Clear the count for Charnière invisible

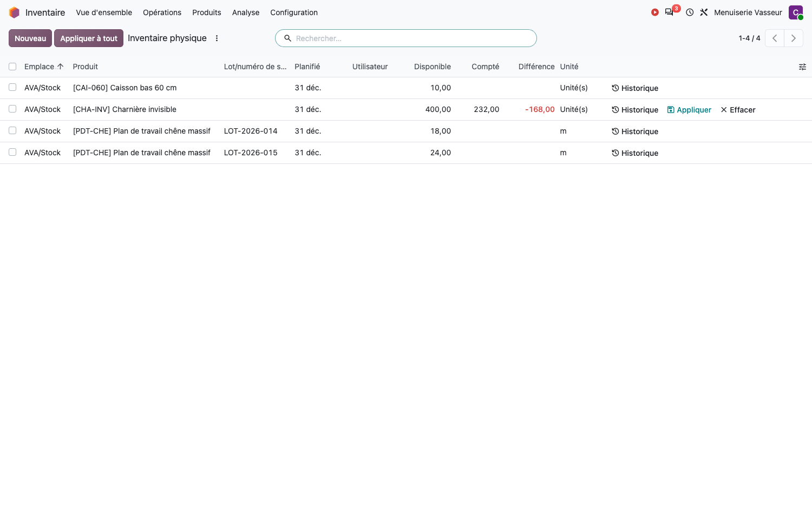738,110
